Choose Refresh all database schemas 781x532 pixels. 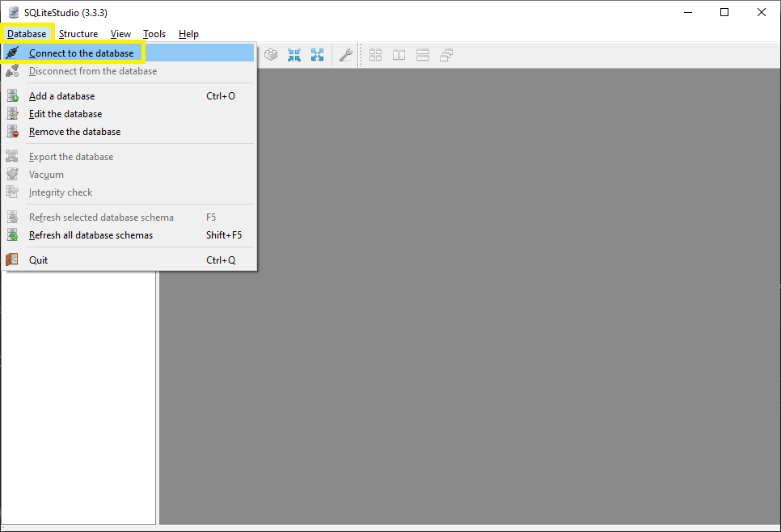coord(129,235)
